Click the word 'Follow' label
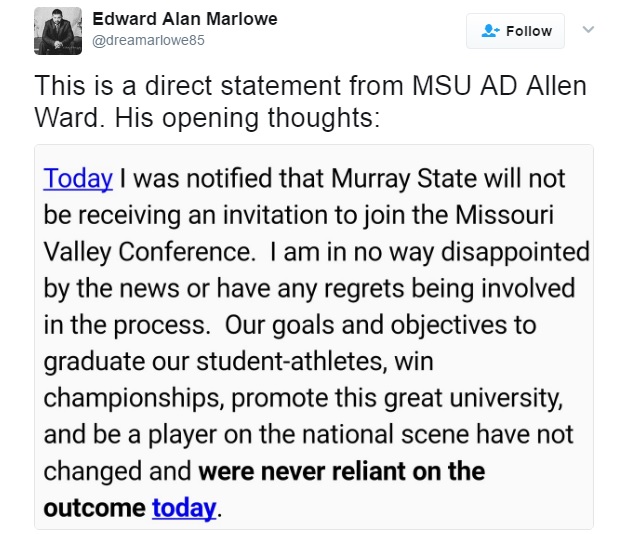 pos(529,31)
